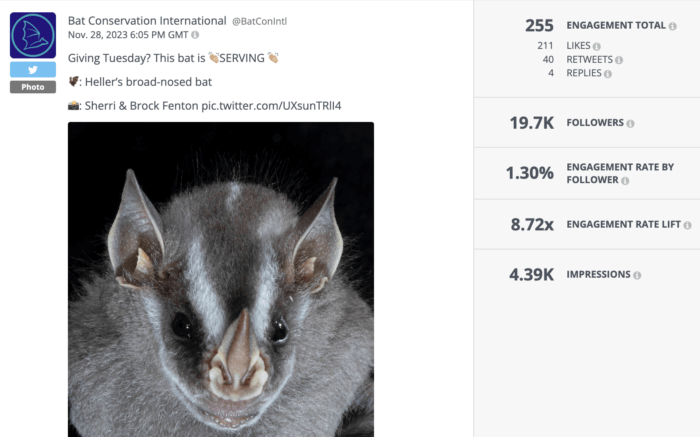The height and width of the screenshot is (437, 700).
Task: Click the info icon next to Replies
Action: pyautogui.click(x=609, y=73)
